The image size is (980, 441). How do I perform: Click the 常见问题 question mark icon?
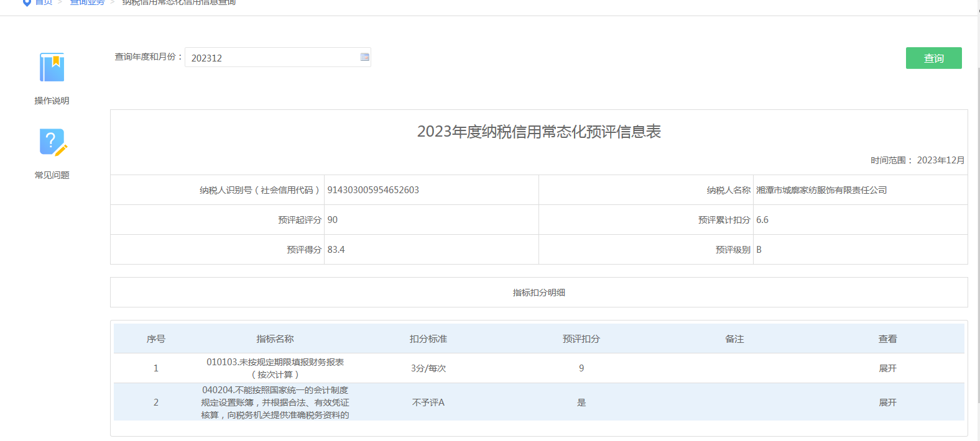tap(52, 142)
